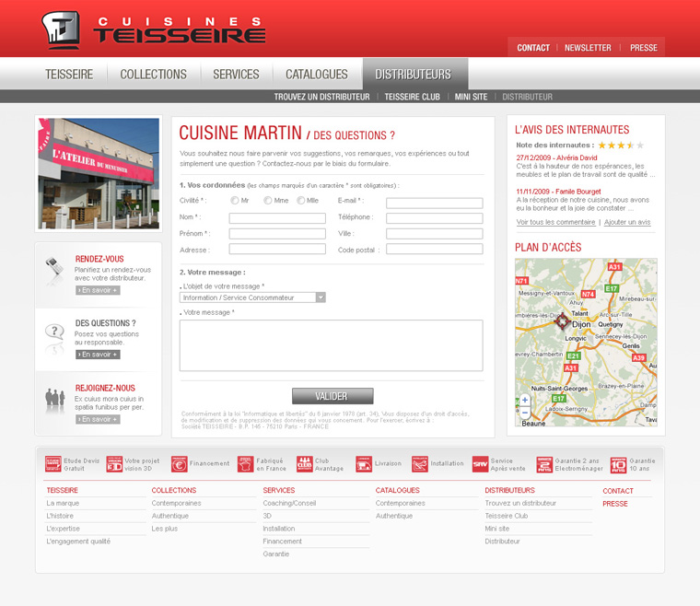The image size is (700, 606).
Task: Zoom in on the access map
Action: pos(525,400)
